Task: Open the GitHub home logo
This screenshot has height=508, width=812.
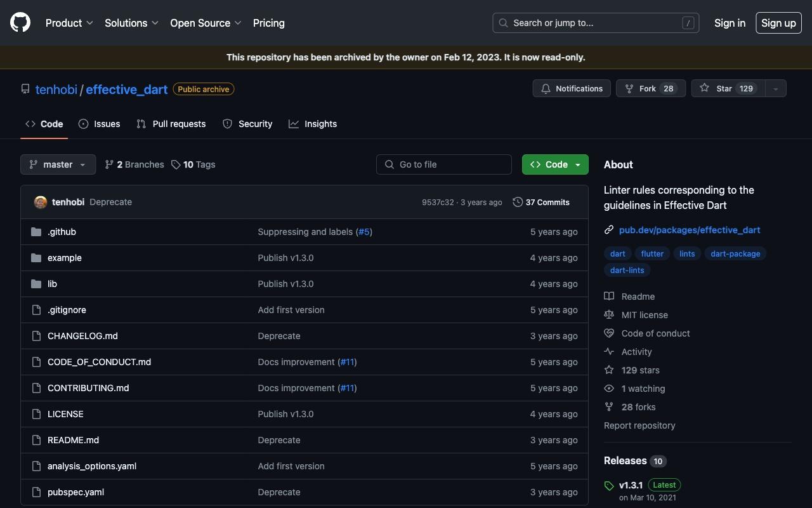Action: coord(20,23)
